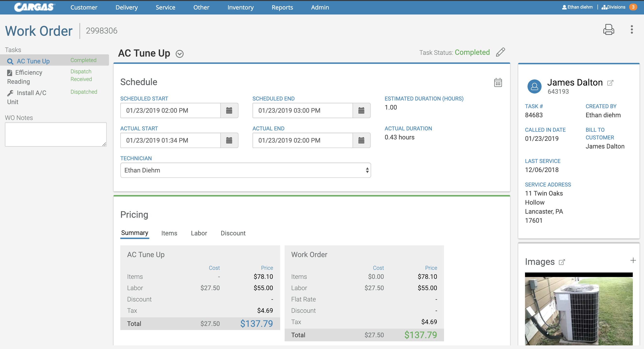Open the Technician dropdown showing Ethan Diehm
This screenshot has width=644, height=349.
pyautogui.click(x=245, y=170)
